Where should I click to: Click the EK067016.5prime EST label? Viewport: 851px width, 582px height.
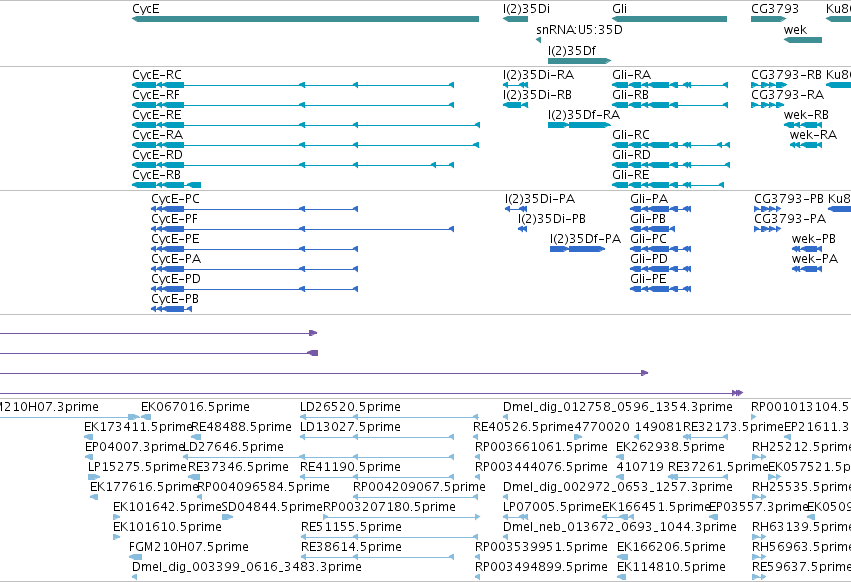[195, 407]
